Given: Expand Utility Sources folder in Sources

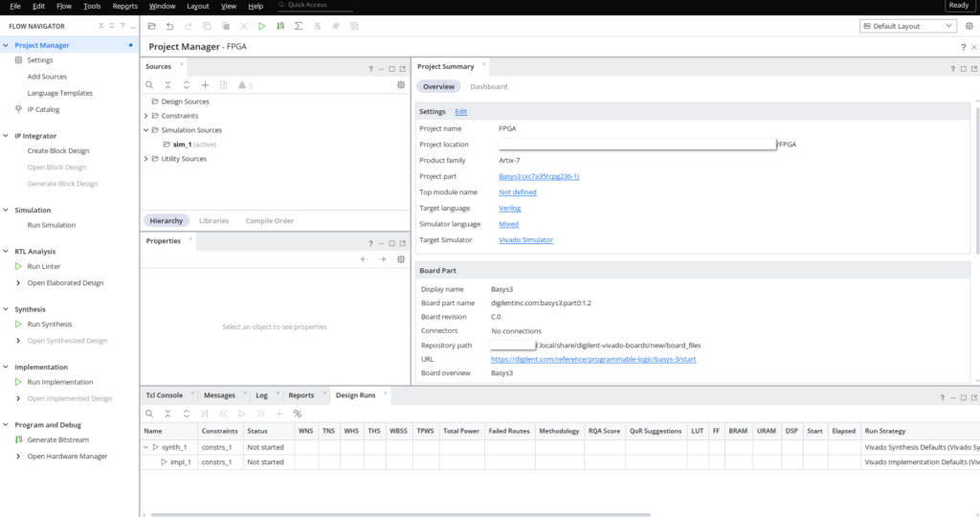Looking at the screenshot, I should tap(146, 159).
